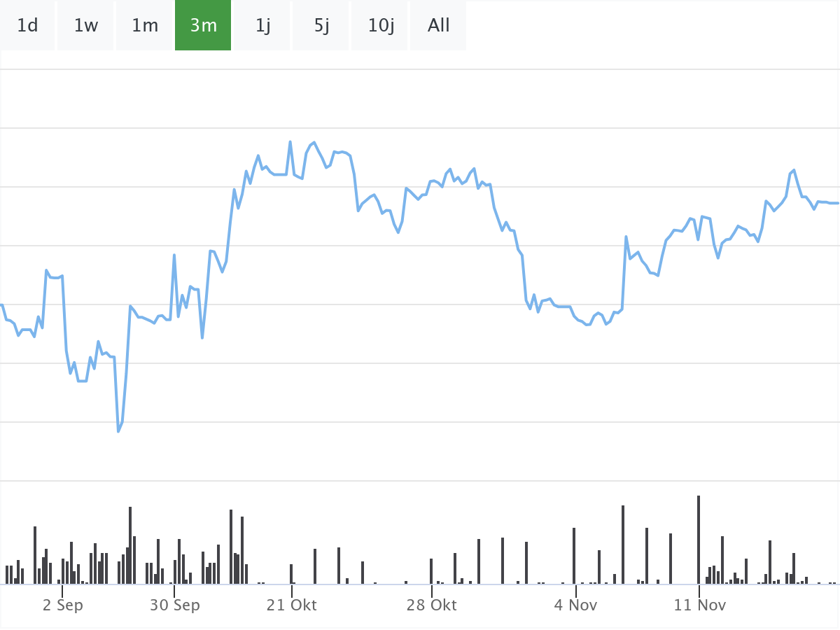Click the 2 Sep axis label

(62, 605)
